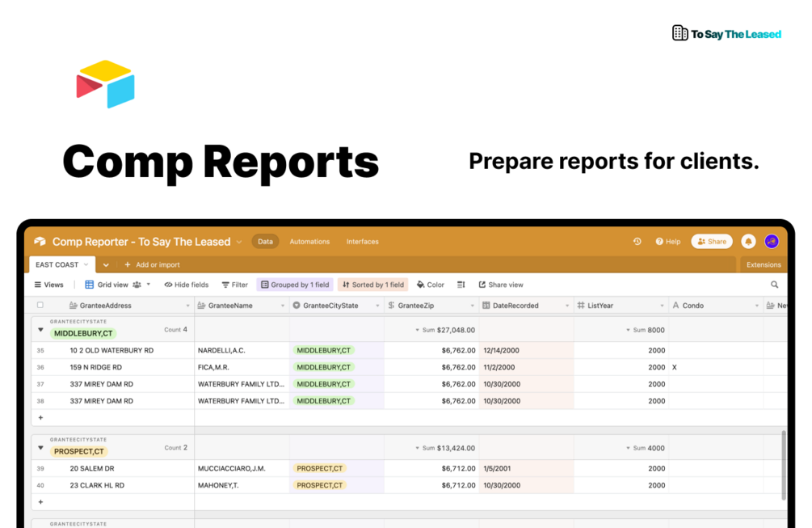Click the Airtable base icon beside Comp Reporter

coord(40,242)
